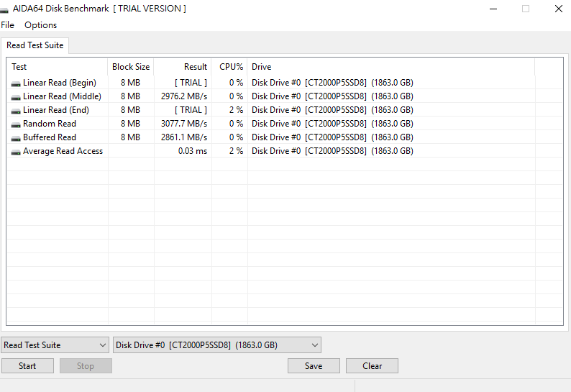The image size is (571, 392).
Task: Click the 2 % CPU value for Linear Read (End)
Action: click(x=236, y=110)
